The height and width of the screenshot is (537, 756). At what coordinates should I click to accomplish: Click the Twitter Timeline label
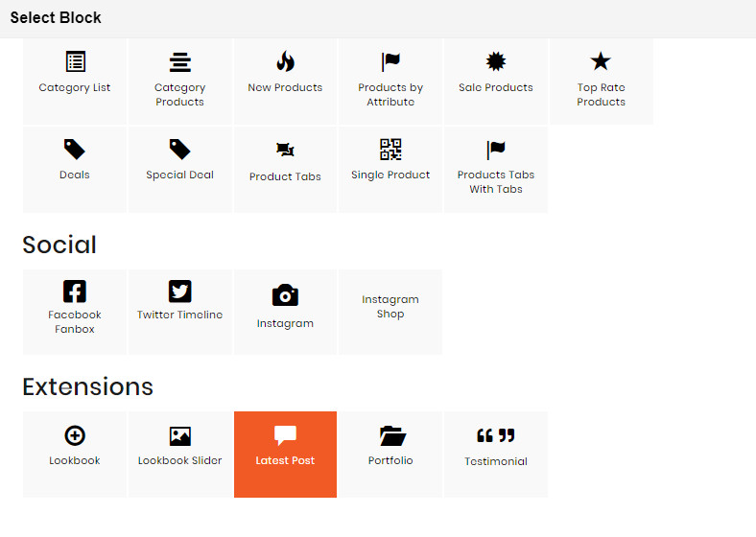pos(179,315)
